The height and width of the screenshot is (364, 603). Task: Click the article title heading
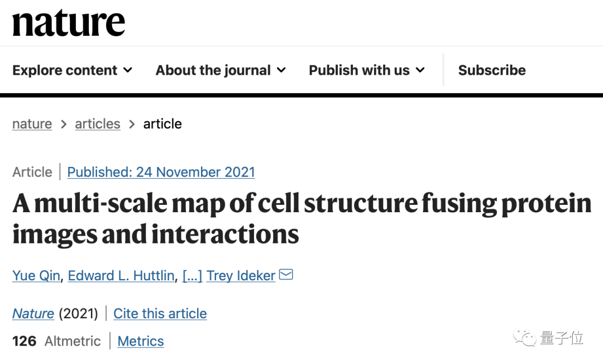pos(301,219)
